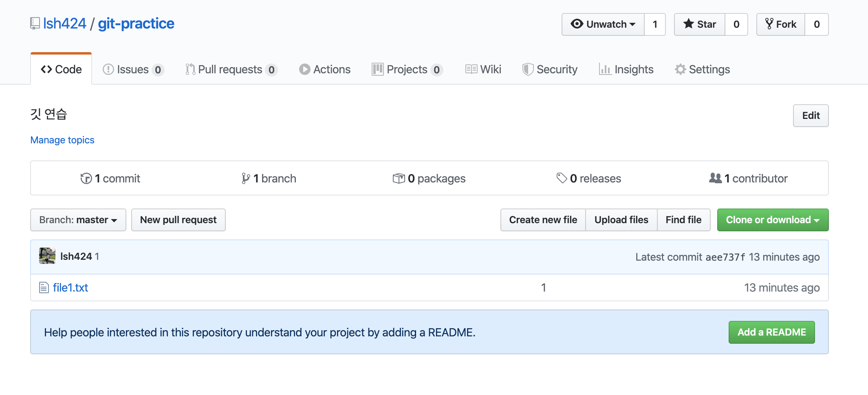868x395 pixels.
Task: Click the releases tag icon
Action: (562, 178)
